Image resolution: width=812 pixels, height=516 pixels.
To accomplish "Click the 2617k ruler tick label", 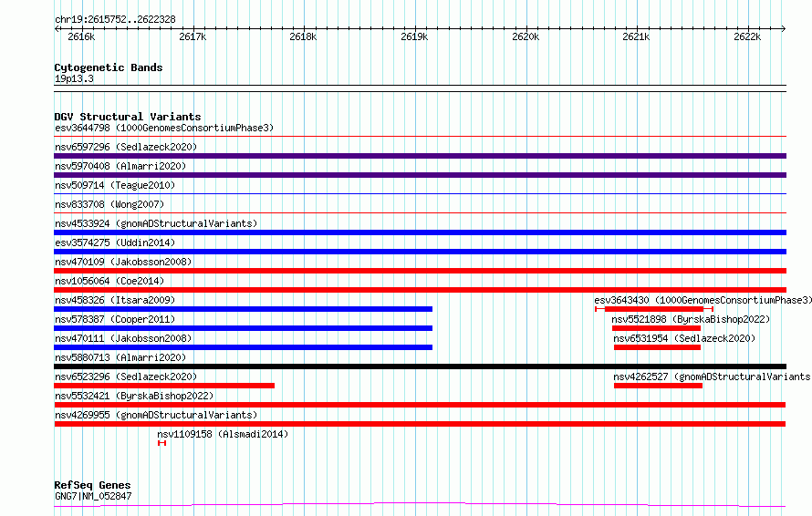I will pyautogui.click(x=193, y=36).
